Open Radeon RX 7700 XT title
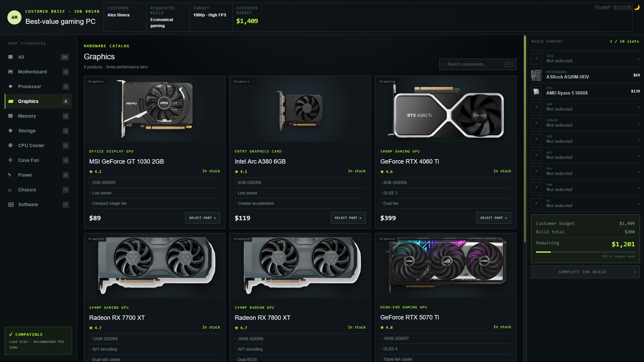 coord(117,318)
